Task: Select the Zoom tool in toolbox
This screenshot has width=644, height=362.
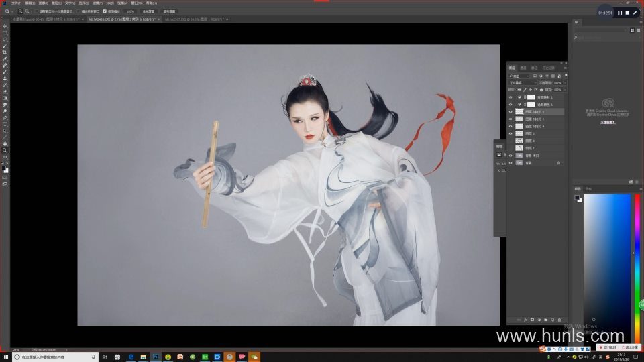Action: (x=5, y=150)
